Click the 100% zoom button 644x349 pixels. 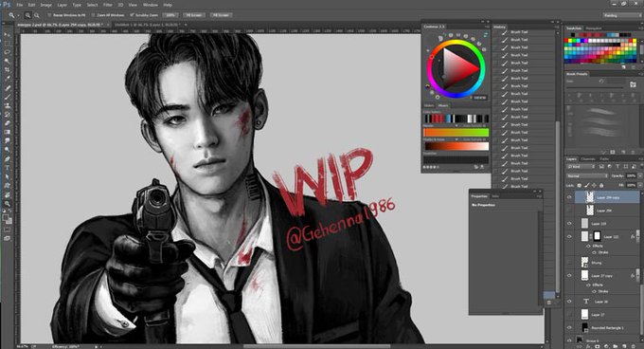[x=170, y=15]
